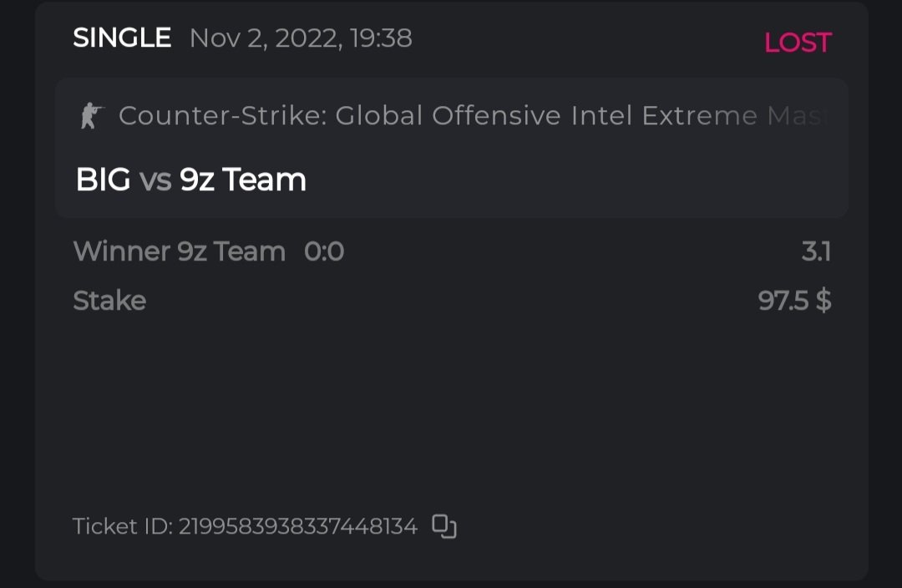
Task: Click the dollar sign in stake amount
Action: click(823, 301)
